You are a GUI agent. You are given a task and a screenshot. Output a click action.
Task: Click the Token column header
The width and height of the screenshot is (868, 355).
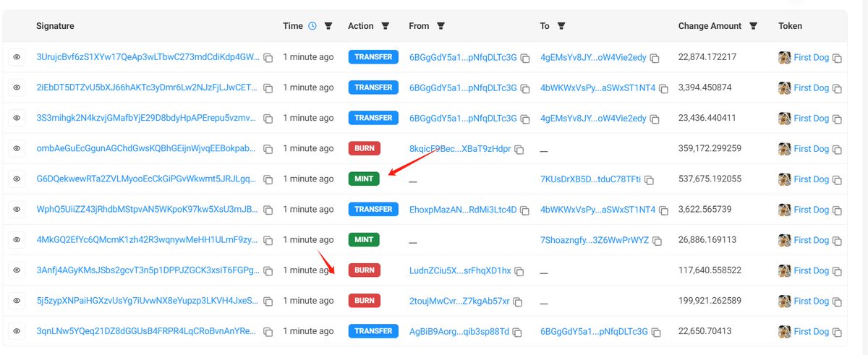(x=790, y=26)
